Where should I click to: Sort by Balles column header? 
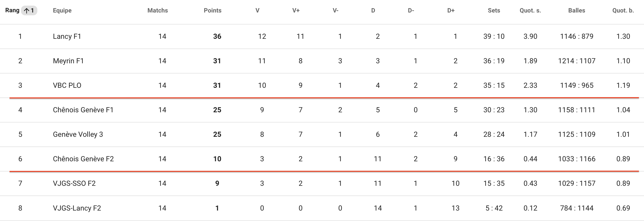(576, 10)
